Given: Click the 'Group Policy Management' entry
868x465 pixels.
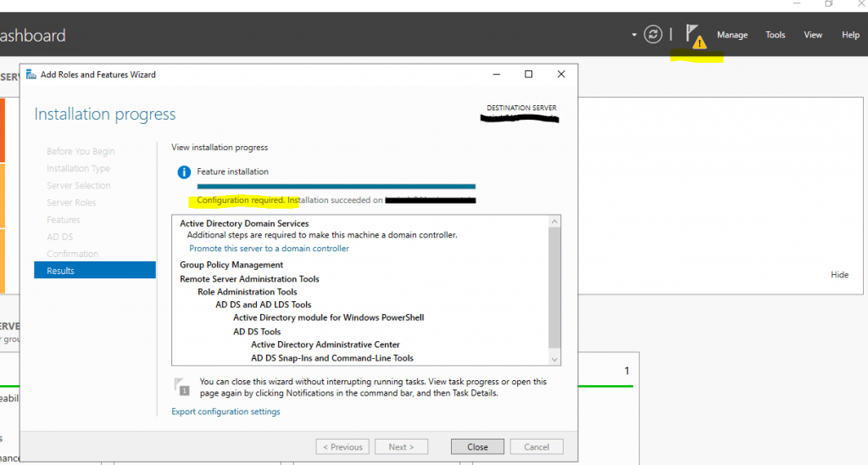Looking at the screenshot, I should click(231, 265).
